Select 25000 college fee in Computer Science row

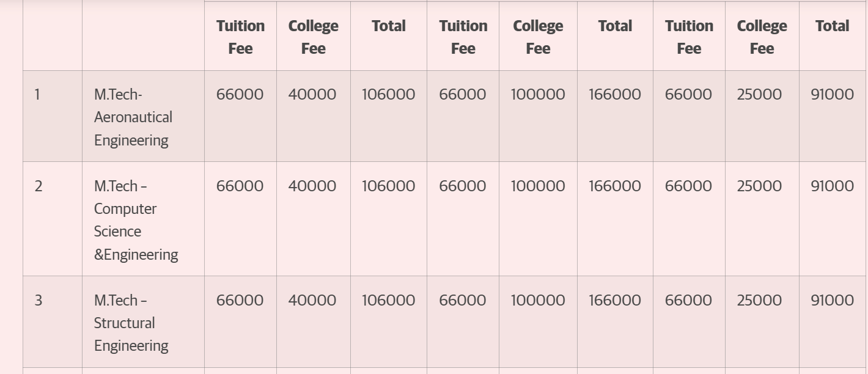[x=759, y=186]
